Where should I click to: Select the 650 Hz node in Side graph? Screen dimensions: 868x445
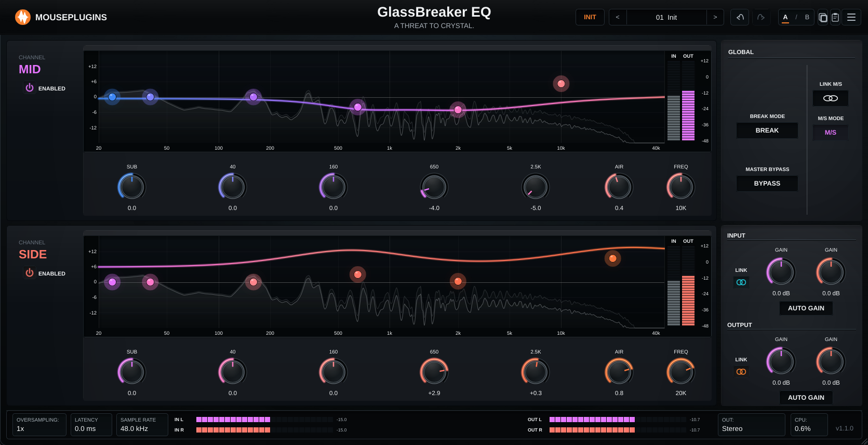pyautogui.click(x=358, y=274)
